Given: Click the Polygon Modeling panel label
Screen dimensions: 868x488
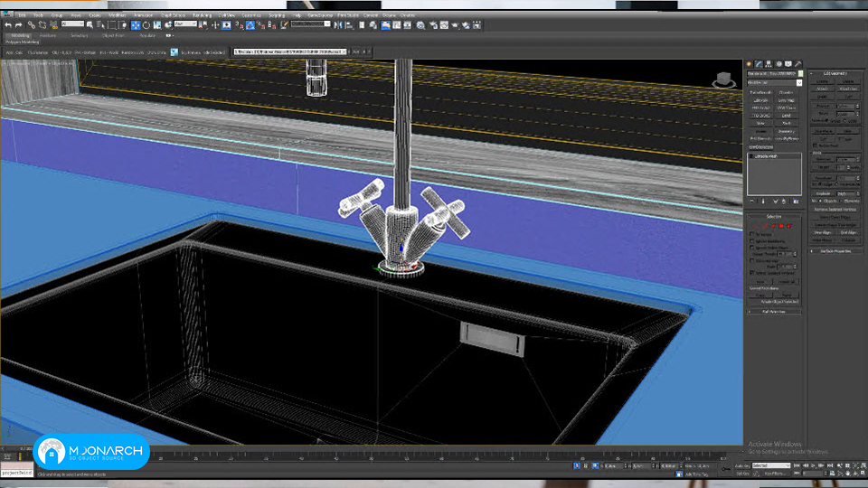Looking at the screenshot, I should (22, 42).
